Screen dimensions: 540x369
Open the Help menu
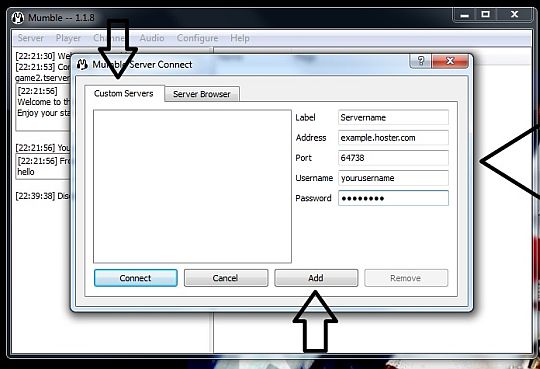pyautogui.click(x=240, y=38)
